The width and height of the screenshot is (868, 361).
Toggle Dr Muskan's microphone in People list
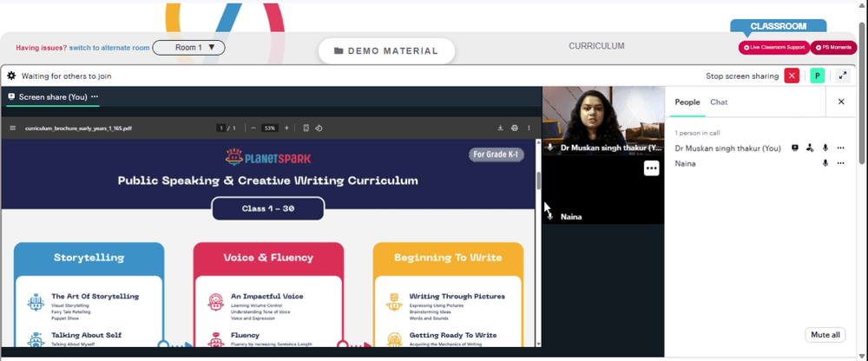[x=825, y=148]
